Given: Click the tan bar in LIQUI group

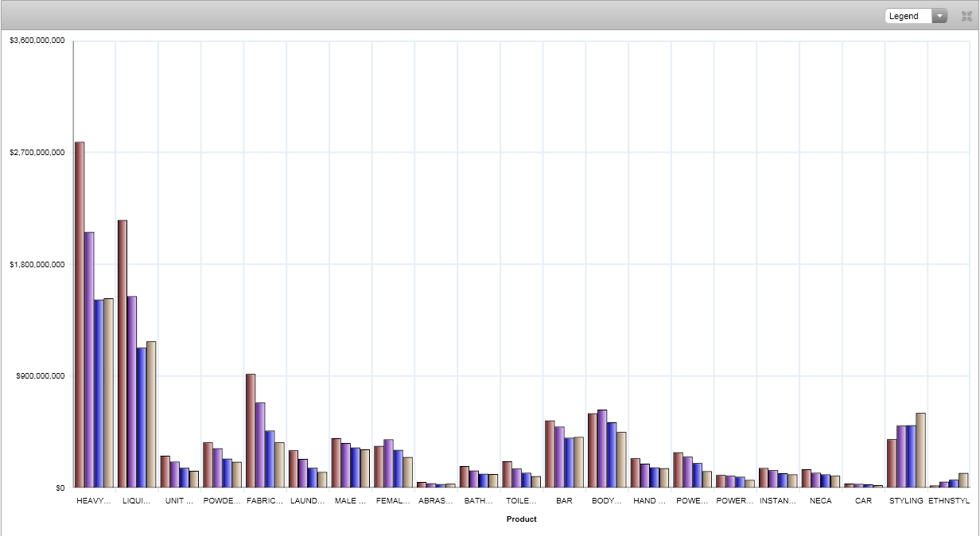Looking at the screenshot, I should tap(151, 414).
